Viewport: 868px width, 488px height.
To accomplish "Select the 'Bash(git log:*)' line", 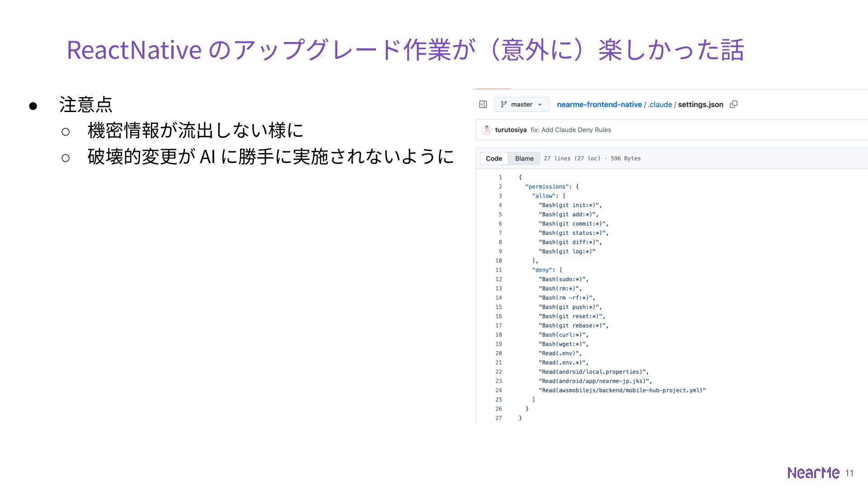I will [567, 251].
